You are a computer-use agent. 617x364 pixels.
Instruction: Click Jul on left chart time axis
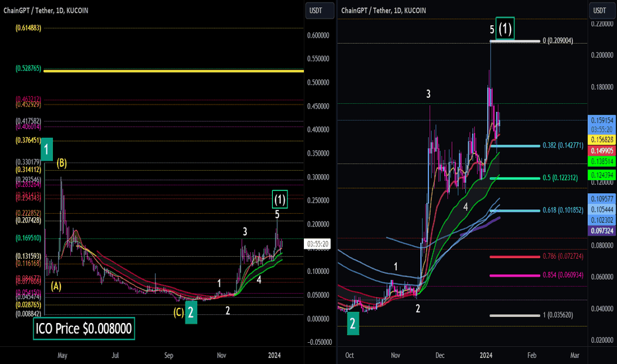pyautogui.click(x=115, y=355)
